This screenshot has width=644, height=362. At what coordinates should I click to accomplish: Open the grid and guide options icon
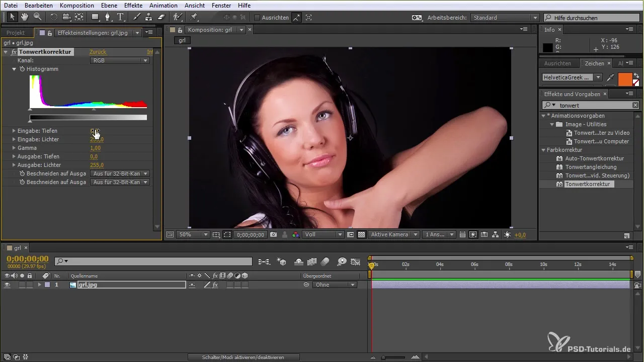pyautogui.click(x=216, y=235)
